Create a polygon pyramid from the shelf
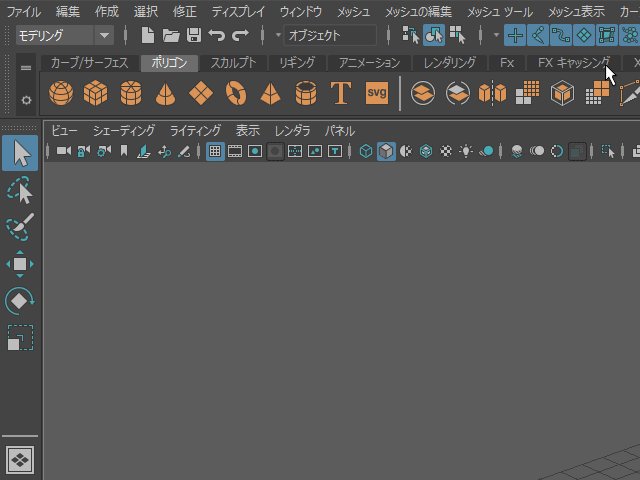This screenshot has height=480, width=640. (271, 94)
